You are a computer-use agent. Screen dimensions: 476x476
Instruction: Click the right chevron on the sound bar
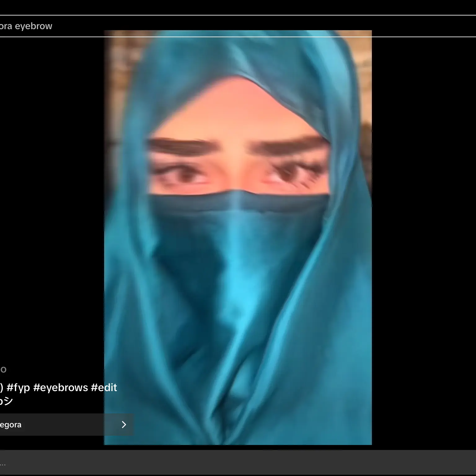pyautogui.click(x=124, y=425)
